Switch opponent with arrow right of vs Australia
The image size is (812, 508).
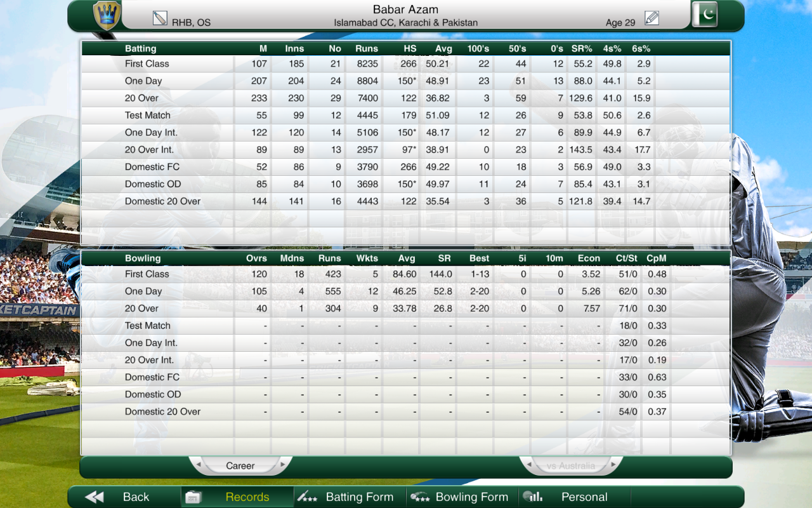pyautogui.click(x=613, y=465)
